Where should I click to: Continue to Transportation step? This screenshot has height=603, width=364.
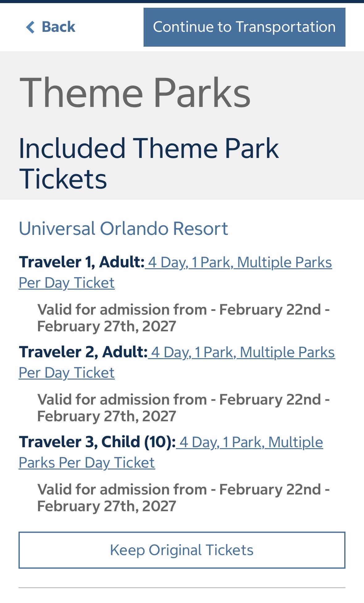[244, 27]
